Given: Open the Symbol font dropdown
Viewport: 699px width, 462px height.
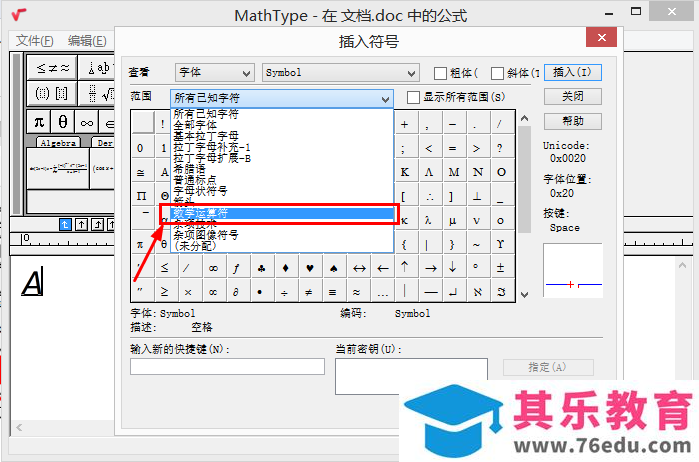Looking at the screenshot, I should click(x=340, y=73).
